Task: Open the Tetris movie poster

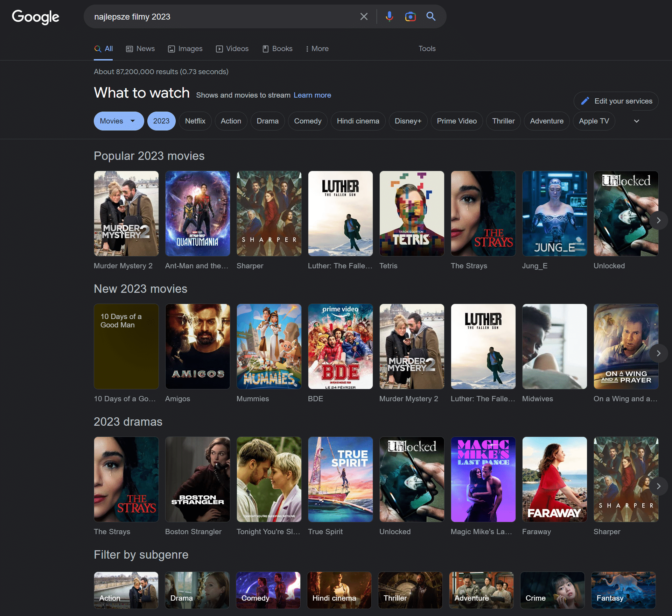Action: [412, 213]
